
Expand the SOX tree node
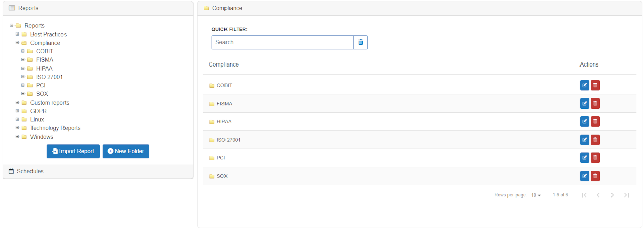click(x=23, y=94)
